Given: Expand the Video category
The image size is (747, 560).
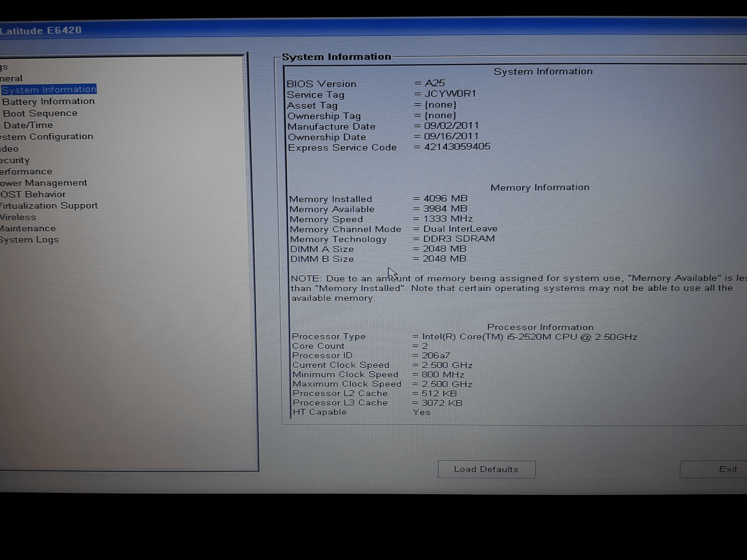Looking at the screenshot, I should click(9, 149).
